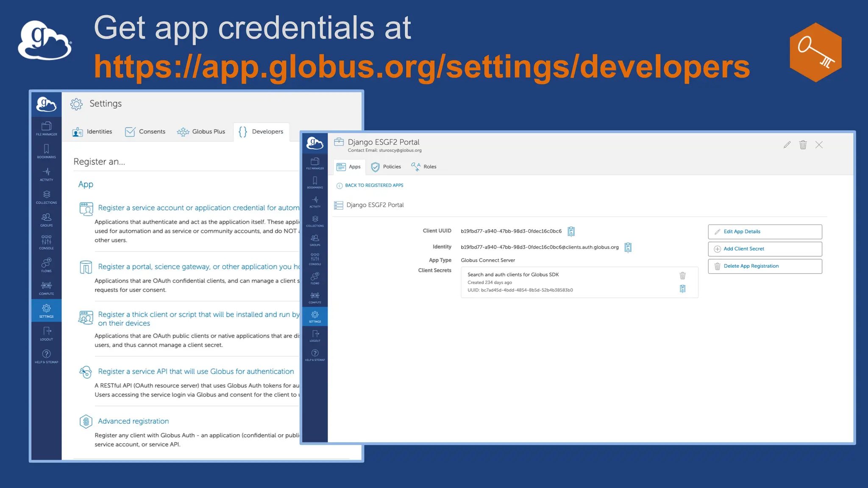Switch to the Roles tab
The height and width of the screenshot is (488, 868).
click(424, 167)
